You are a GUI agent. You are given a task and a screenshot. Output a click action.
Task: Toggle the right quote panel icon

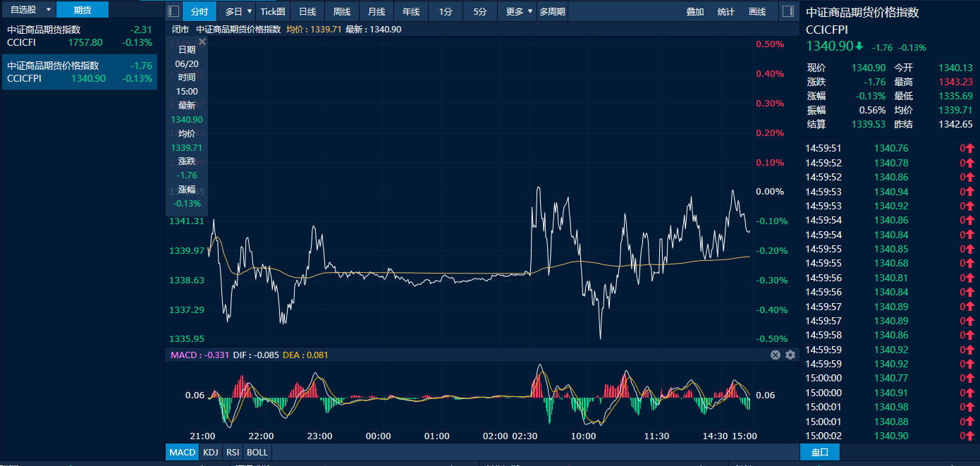[789, 11]
